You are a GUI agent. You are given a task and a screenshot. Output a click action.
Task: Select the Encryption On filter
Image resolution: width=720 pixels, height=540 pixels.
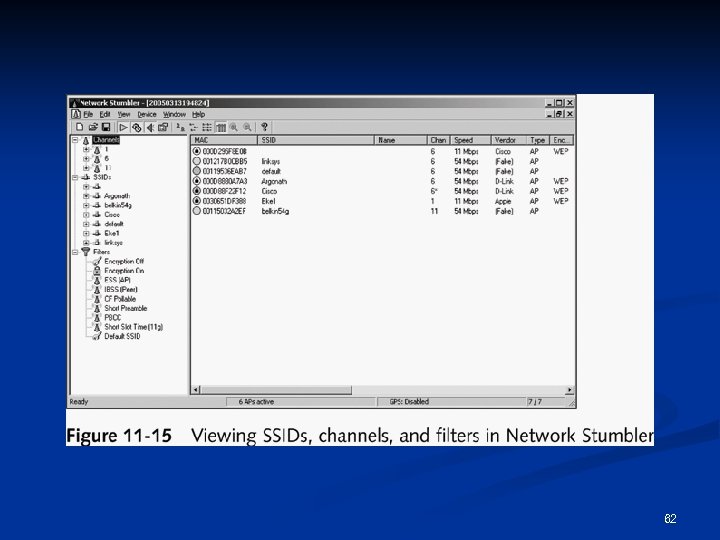(x=124, y=271)
